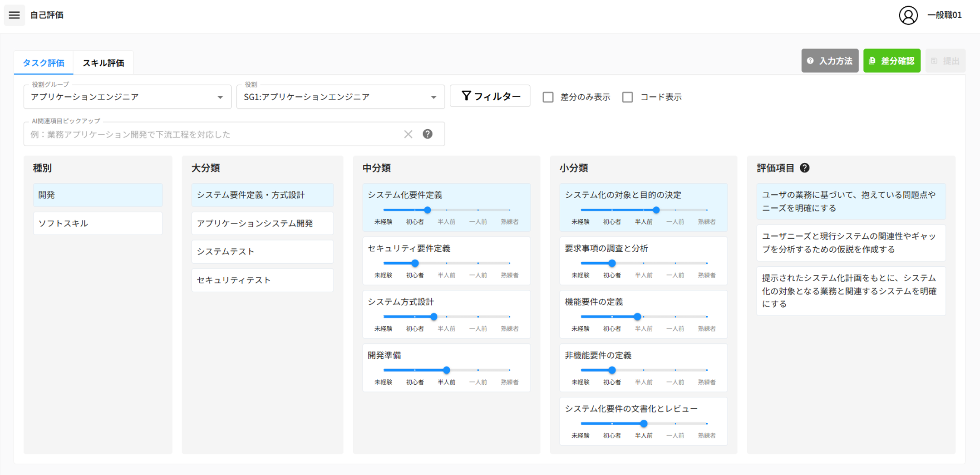Click the green 差分確認 button

[891, 61]
